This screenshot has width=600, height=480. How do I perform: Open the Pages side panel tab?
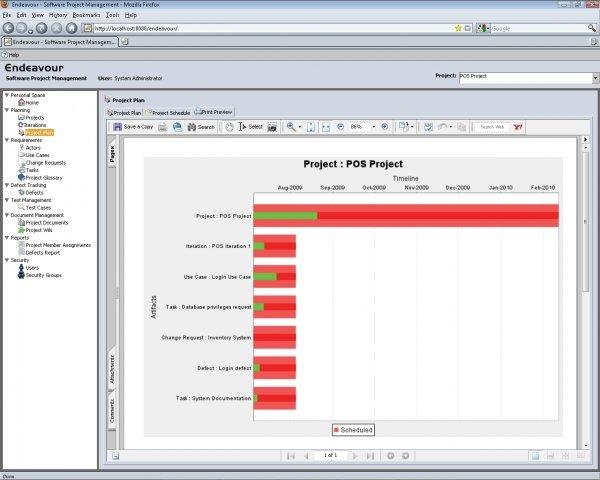click(x=112, y=154)
